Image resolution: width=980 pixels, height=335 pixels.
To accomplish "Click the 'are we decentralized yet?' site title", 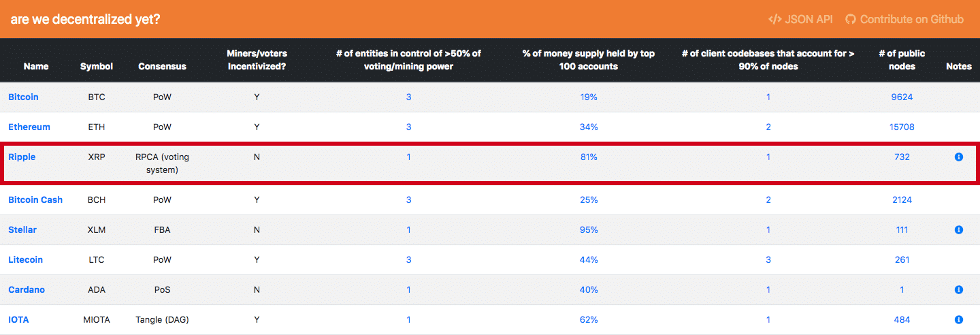I will 85,19.
